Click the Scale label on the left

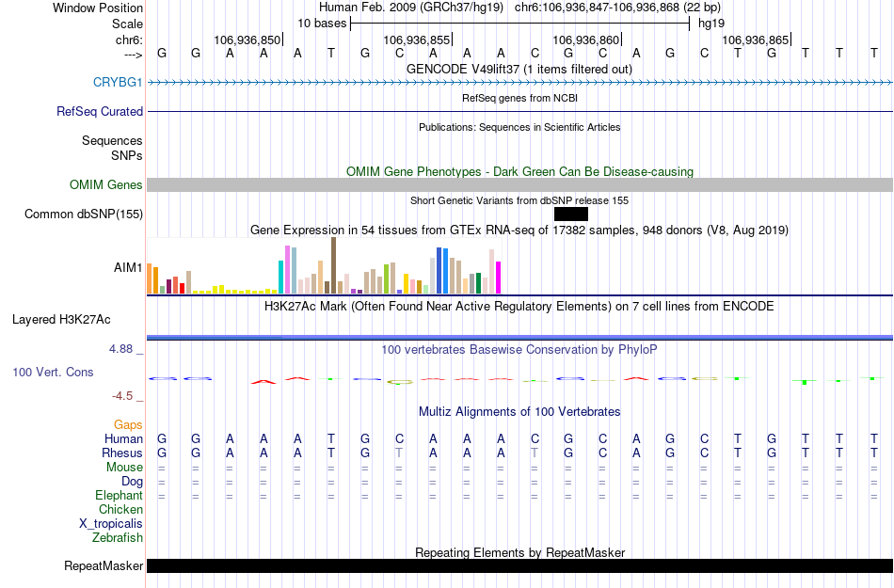(127, 24)
